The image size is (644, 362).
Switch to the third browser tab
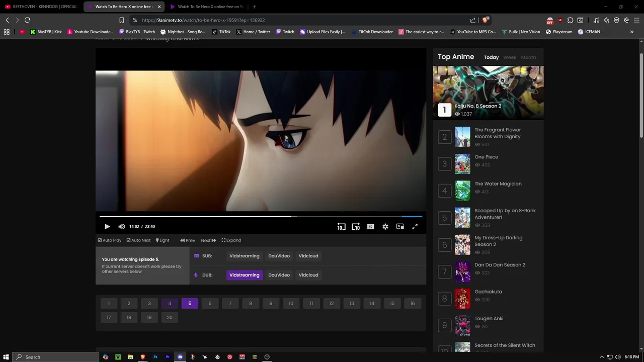(x=206, y=7)
